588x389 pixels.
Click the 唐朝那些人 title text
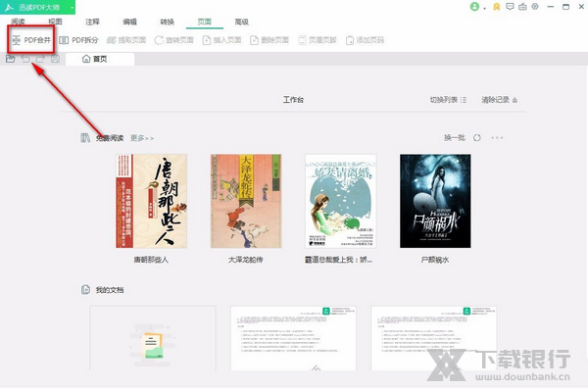click(151, 260)
